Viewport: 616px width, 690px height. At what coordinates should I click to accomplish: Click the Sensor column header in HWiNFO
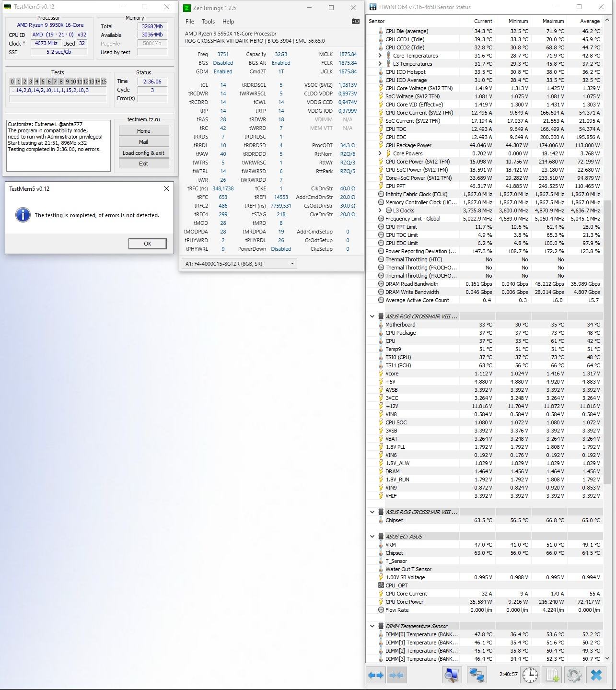[x=413, y=21]
